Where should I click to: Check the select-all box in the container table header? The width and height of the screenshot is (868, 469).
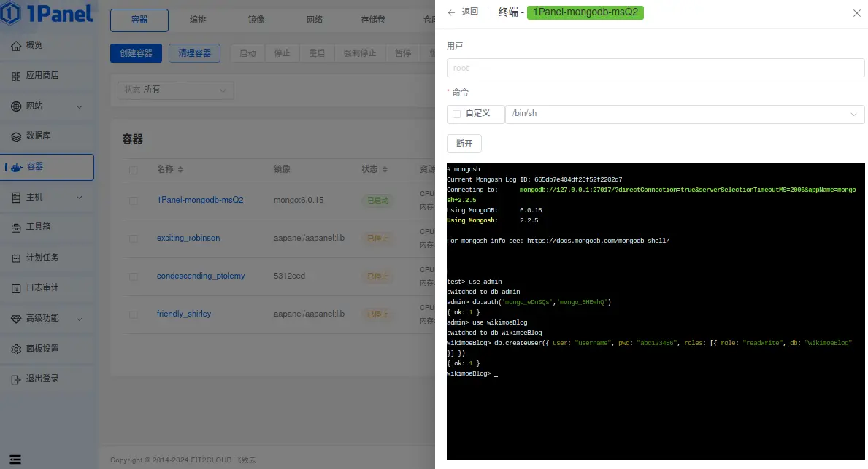click(134, 169)
